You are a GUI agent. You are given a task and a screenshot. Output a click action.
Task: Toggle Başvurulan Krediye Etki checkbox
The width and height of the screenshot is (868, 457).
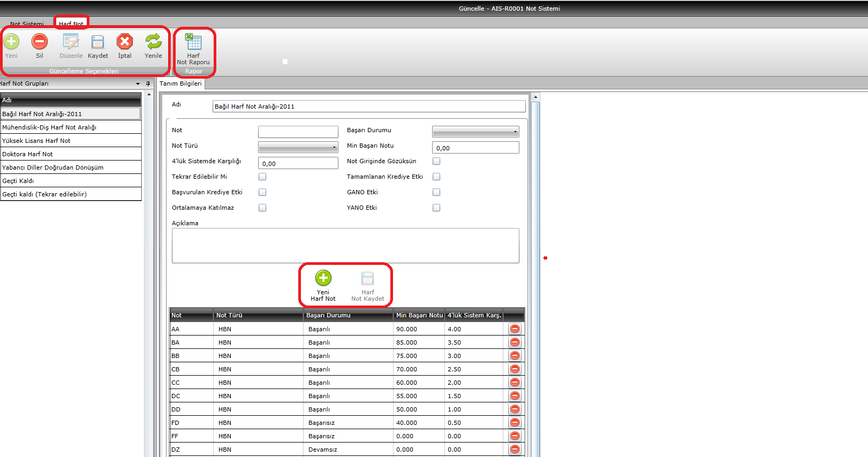262,192
